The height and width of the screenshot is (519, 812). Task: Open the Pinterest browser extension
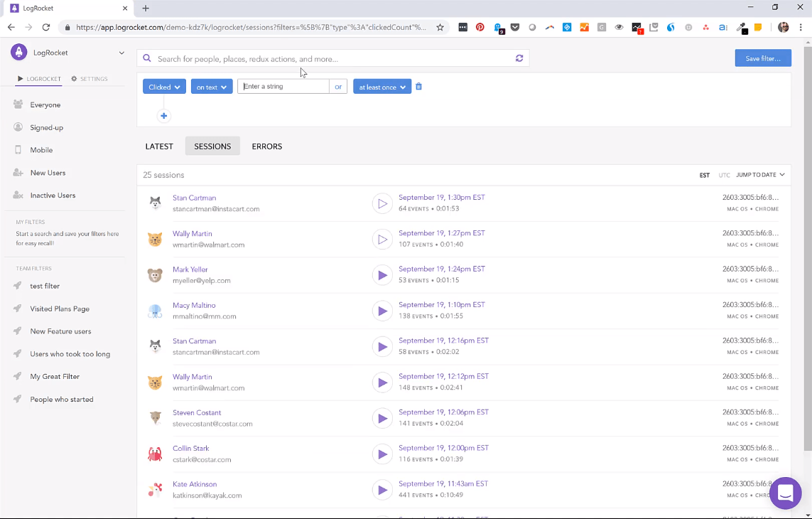[x=480, y=28]
